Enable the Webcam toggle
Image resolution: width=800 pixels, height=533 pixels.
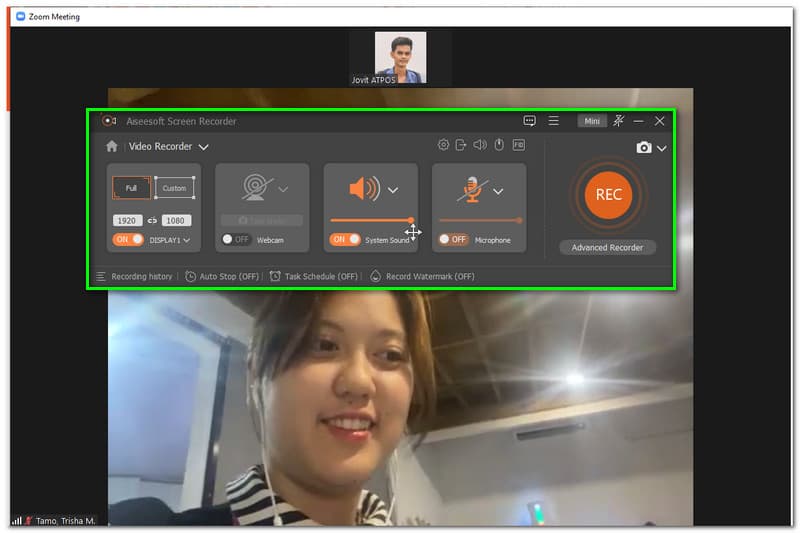click(236, 240)
